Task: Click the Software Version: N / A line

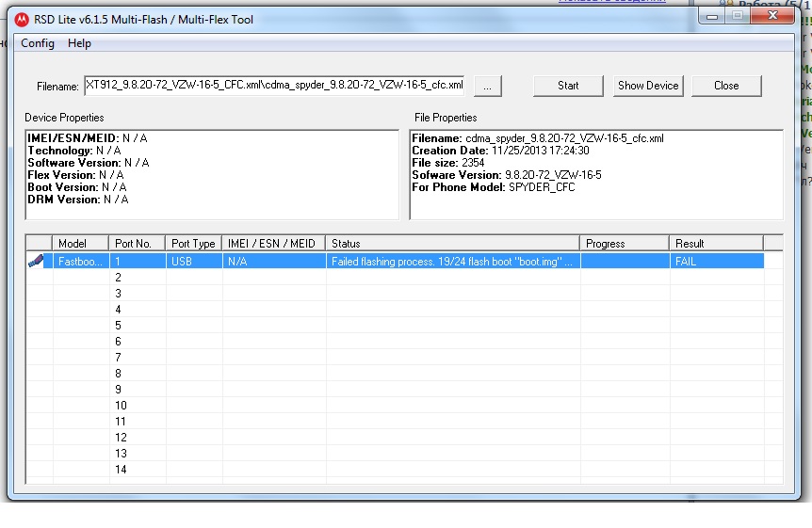Action: click(88, 163)
